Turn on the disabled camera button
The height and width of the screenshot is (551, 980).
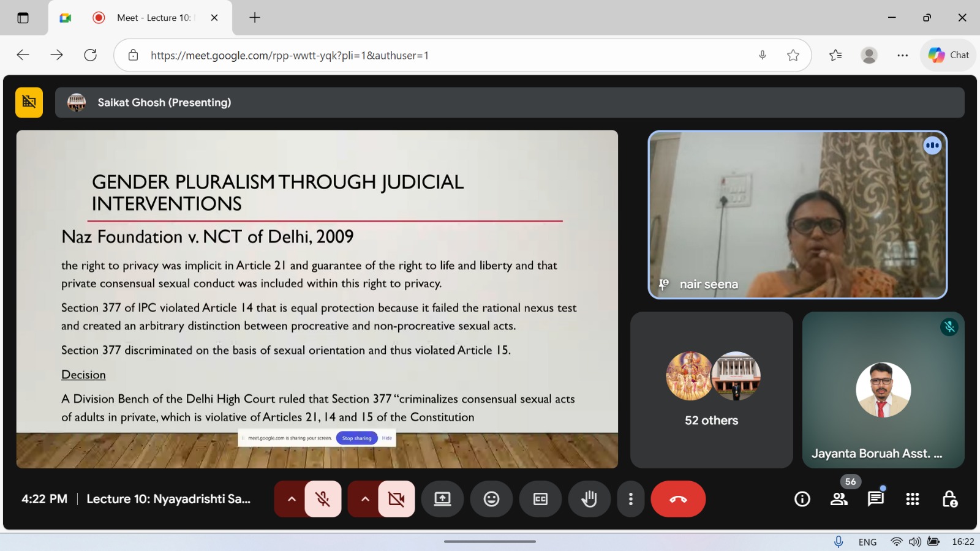[396, 499]
